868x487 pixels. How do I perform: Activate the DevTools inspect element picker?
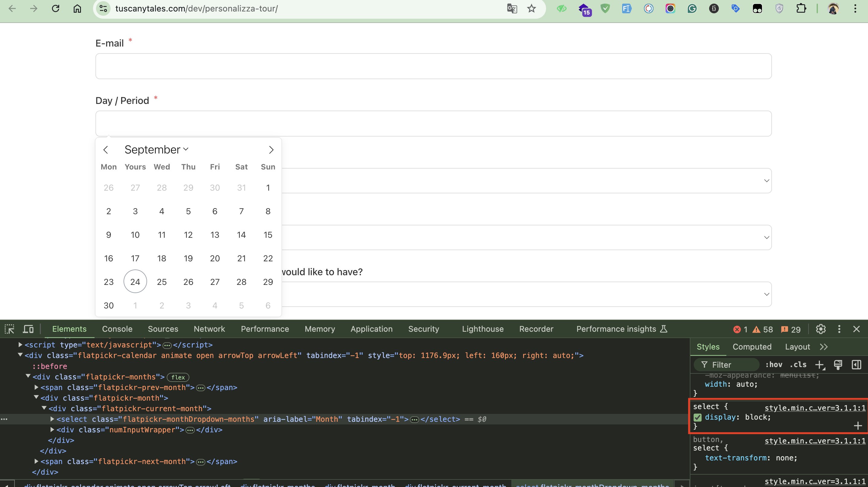9,329
